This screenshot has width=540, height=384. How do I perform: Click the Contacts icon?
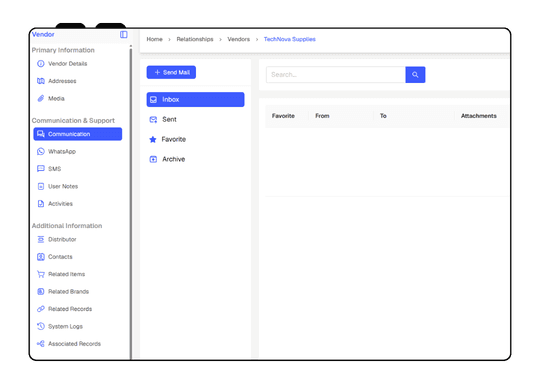41,257
